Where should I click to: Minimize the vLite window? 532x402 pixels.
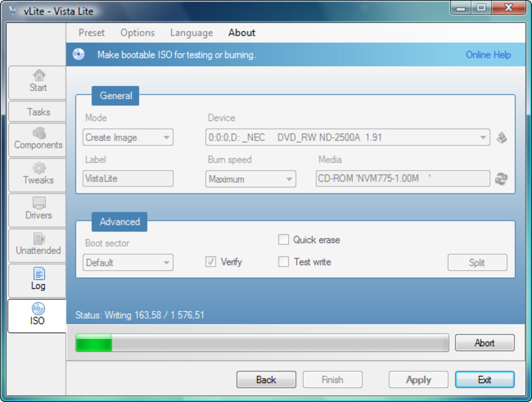pos(461,8)
